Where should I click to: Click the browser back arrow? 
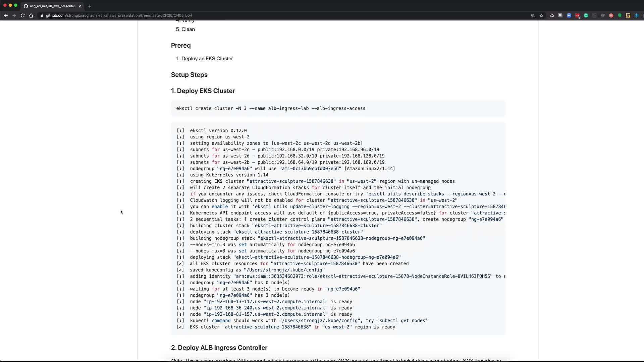pos(6,15)
